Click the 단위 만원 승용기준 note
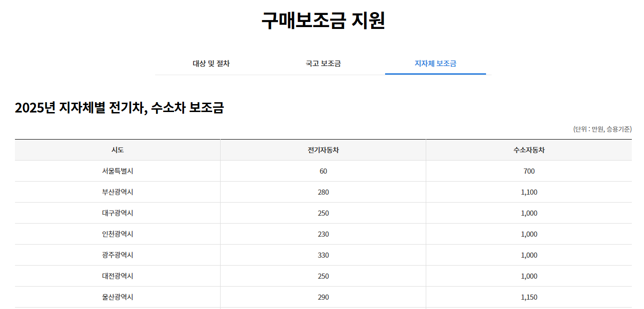 (602, 129)
